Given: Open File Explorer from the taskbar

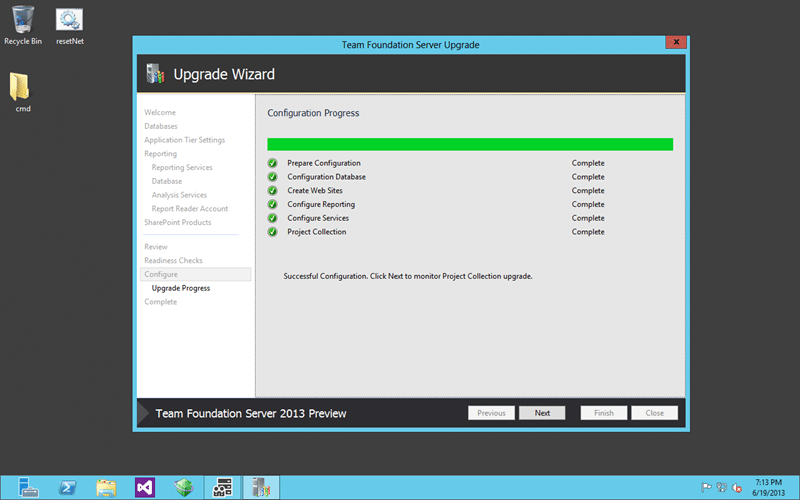Looking at the screenshot, I should coord(106,488).
